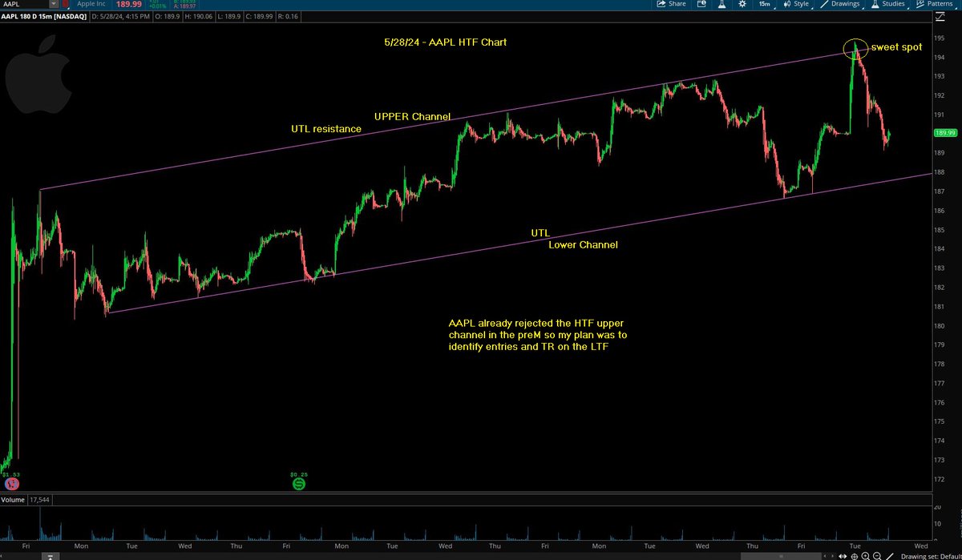Select the 'Lower Channel' text annotation

tap(583, 245)
